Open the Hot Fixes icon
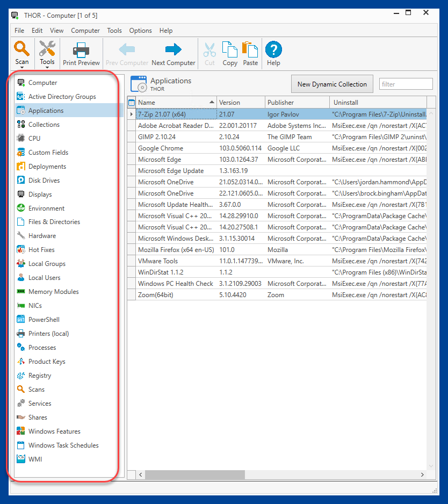Screen dimensions: 448x504 [x=21, y=250]
